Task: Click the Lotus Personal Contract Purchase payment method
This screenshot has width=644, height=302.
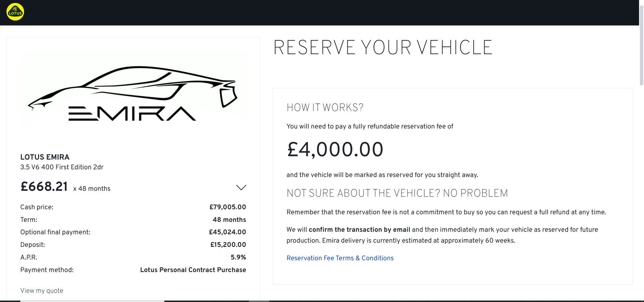Action: (193, 270)
